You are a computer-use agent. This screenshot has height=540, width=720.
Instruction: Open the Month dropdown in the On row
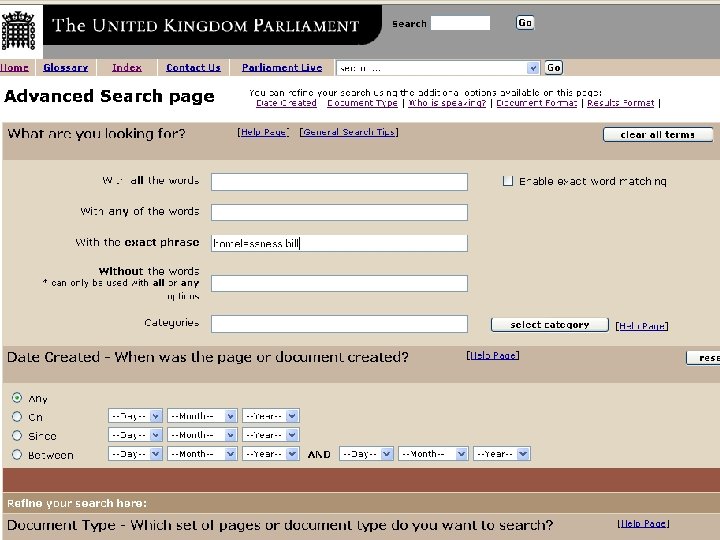(202, 416)
